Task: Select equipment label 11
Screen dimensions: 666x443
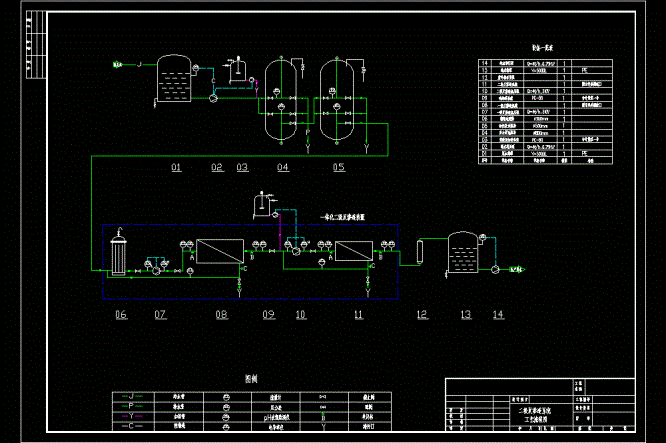Action: click(358, 315)
